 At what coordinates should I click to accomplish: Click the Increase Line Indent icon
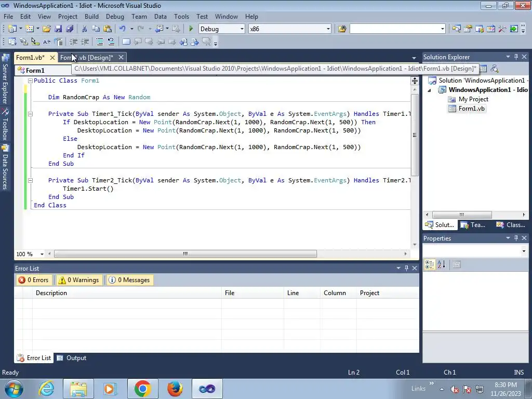tap(85, 42)
